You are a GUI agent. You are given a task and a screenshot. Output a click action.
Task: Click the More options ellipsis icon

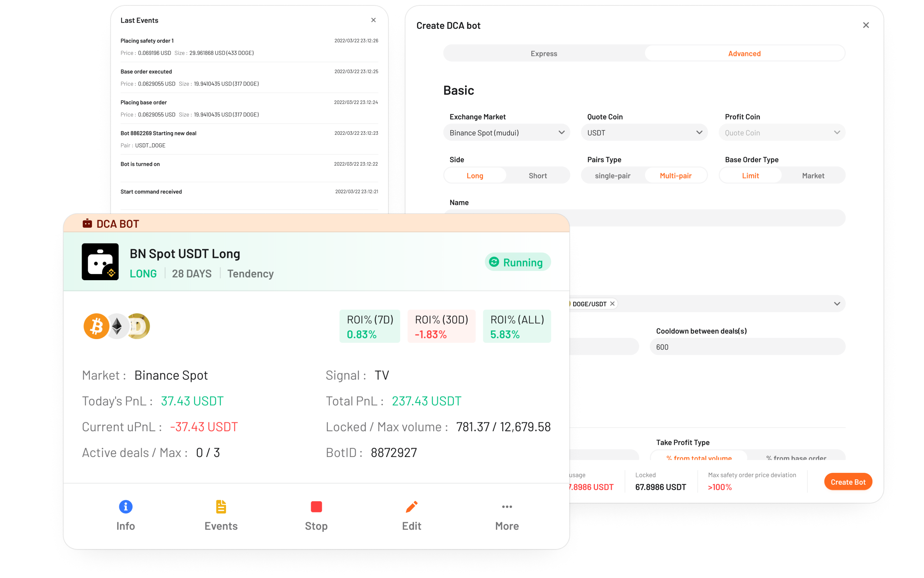pyautogui.click(x=506, y=507)
